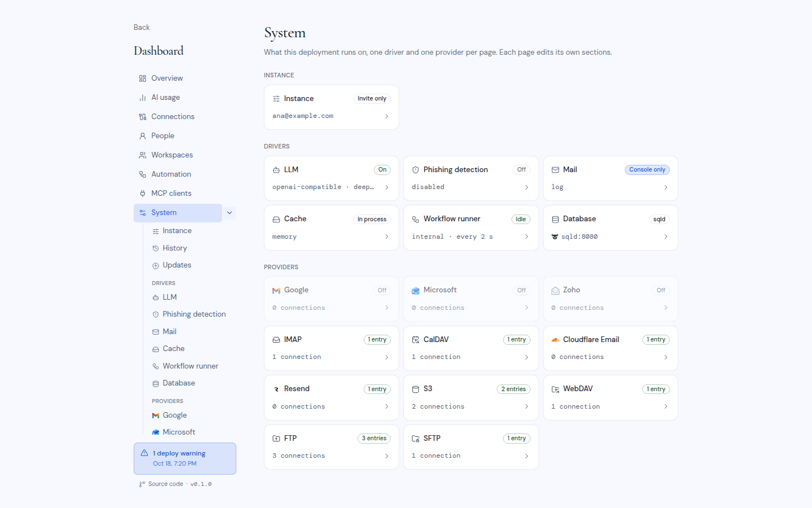Viewport: 812px width, 508px height.
Task: Click the Cache card disk icon
Action: click(x=276, y=219)
